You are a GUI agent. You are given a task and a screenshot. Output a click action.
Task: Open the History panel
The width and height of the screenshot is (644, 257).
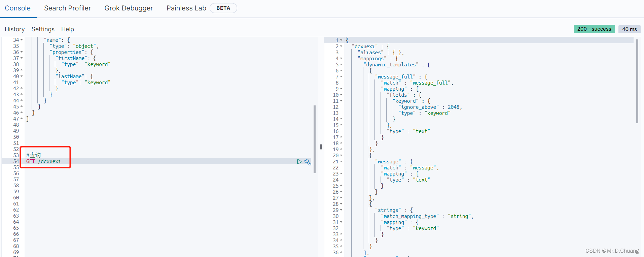[14, 29]
